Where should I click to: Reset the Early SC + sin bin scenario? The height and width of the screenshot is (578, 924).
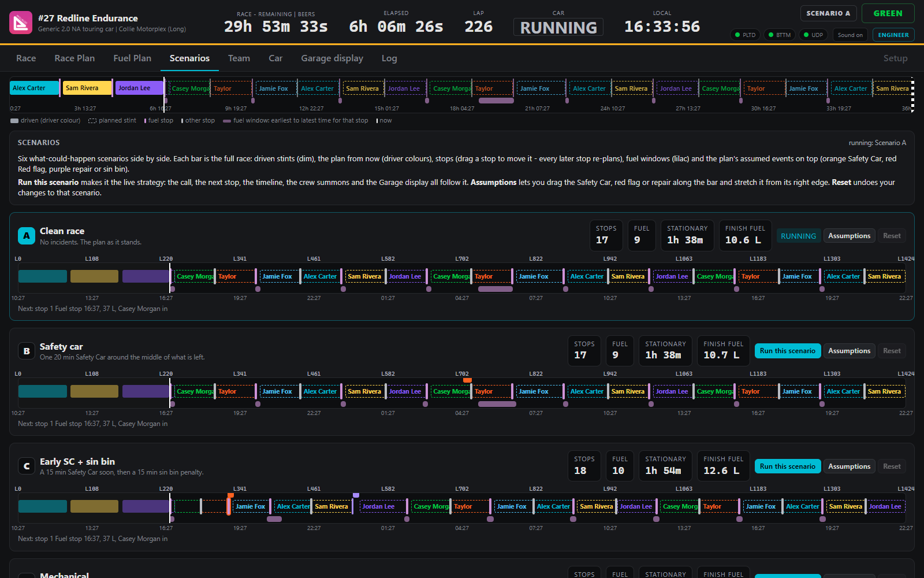click(892, 466)
